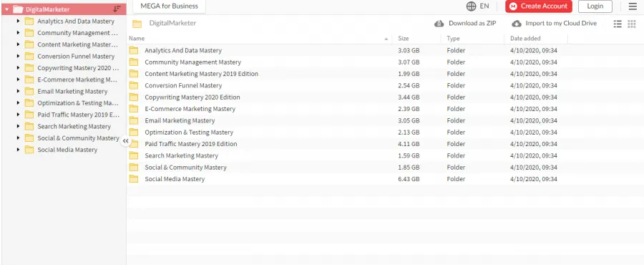
Task: Click the Create Account button
Action: coord(538,6)
